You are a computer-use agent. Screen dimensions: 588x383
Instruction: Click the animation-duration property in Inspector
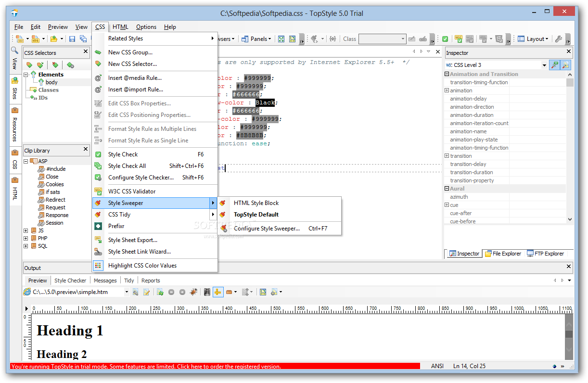point(472,115)
